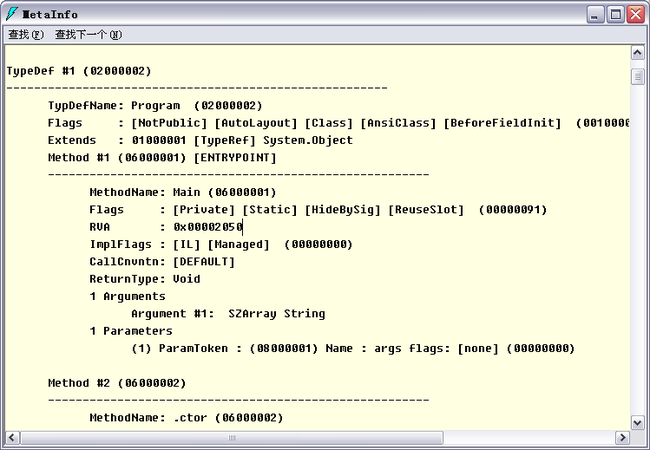
Task: Click the '(00000091)' flags value
Action: [x=513, y=210]
